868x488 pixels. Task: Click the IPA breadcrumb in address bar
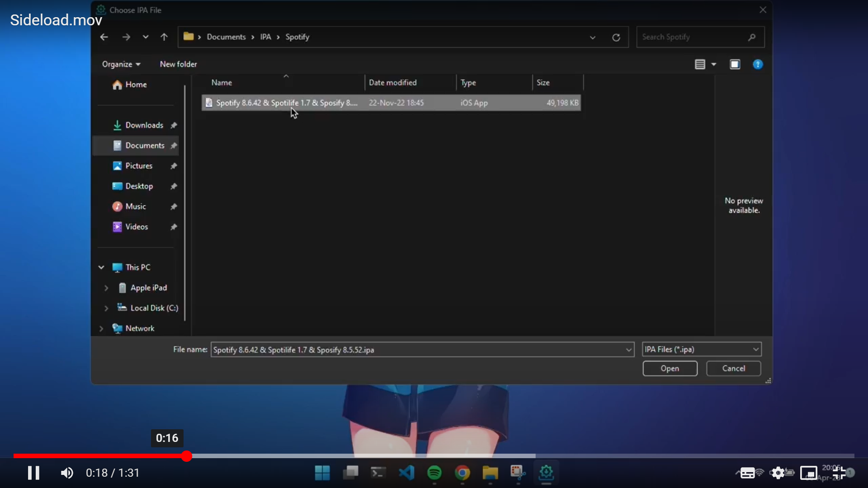265,37
